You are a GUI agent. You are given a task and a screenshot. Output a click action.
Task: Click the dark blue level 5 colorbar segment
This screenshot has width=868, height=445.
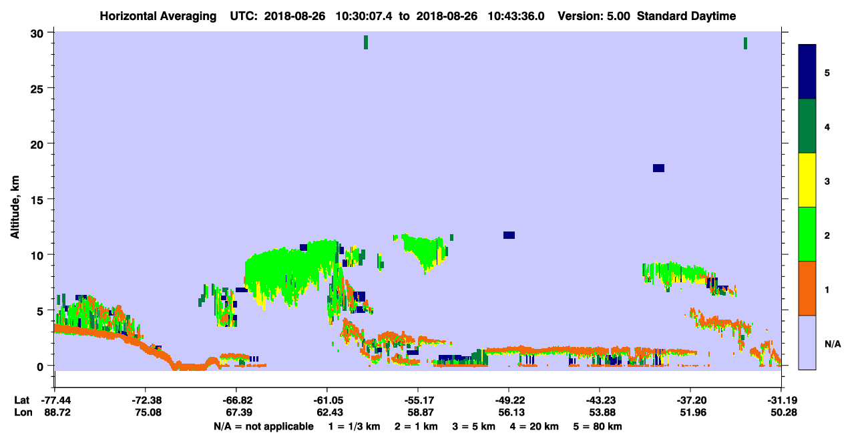[x=807, y=71]
